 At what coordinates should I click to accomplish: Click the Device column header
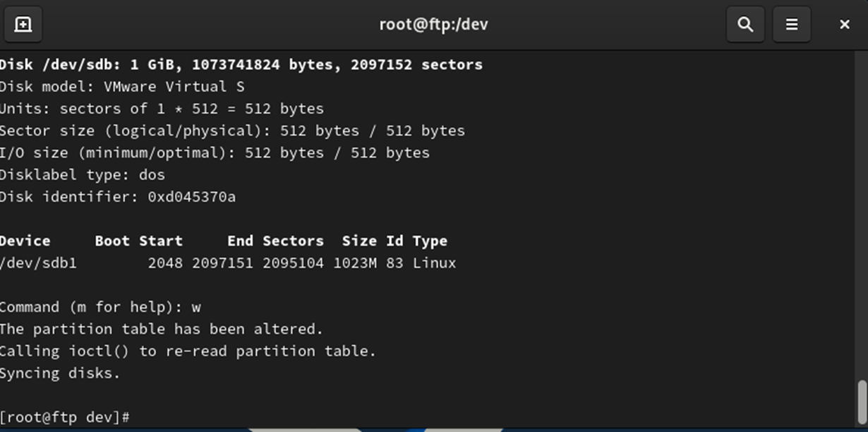(x=25, y=241)
